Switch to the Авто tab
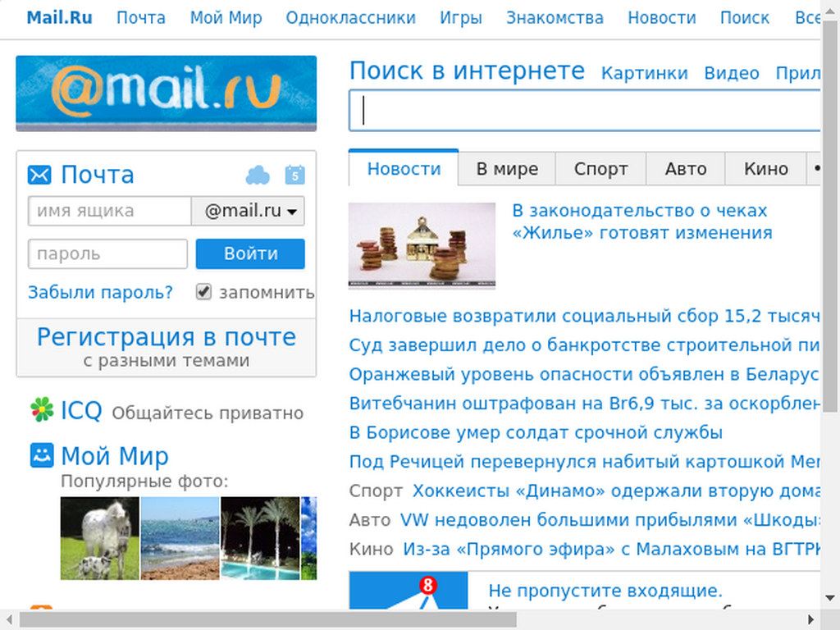This screenshot has width=840, height=630. 686,169
